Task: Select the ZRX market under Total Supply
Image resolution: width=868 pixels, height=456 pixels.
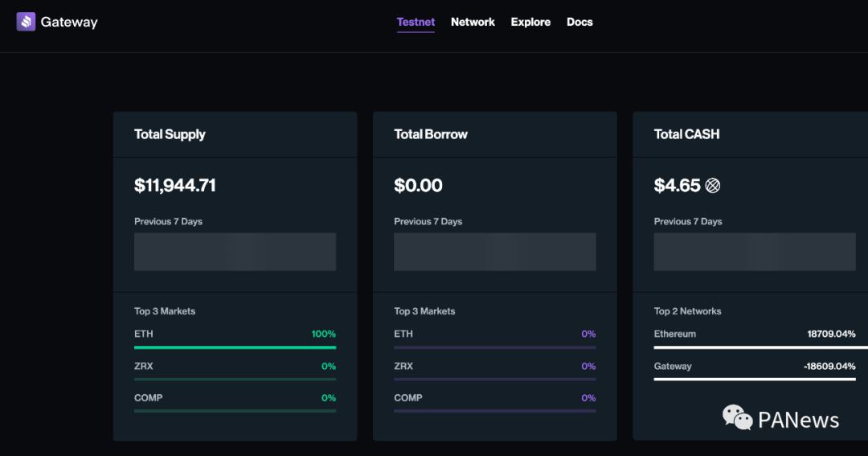Action: click(x=235, y=371)
